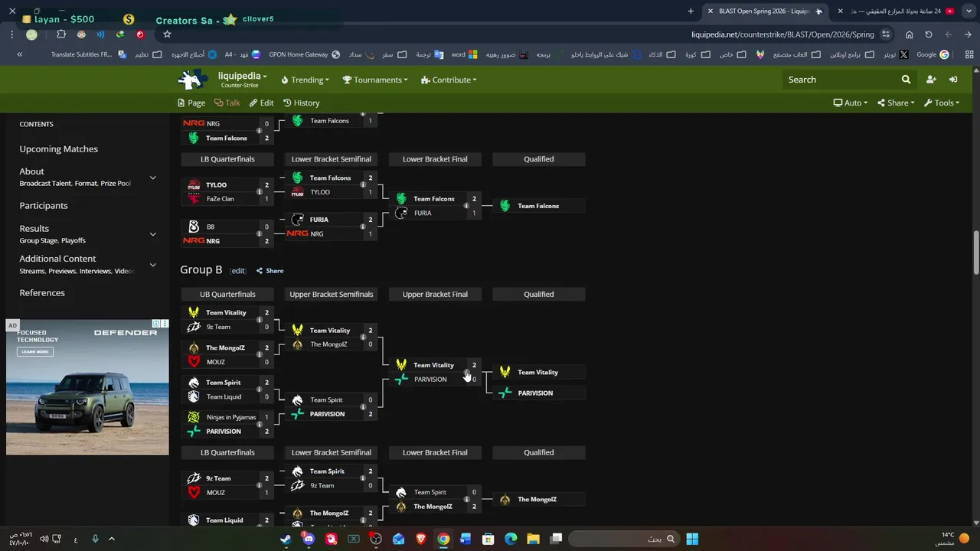980x551 pixels.
Task: Switch to the Page tab
Action: (191, 103)
